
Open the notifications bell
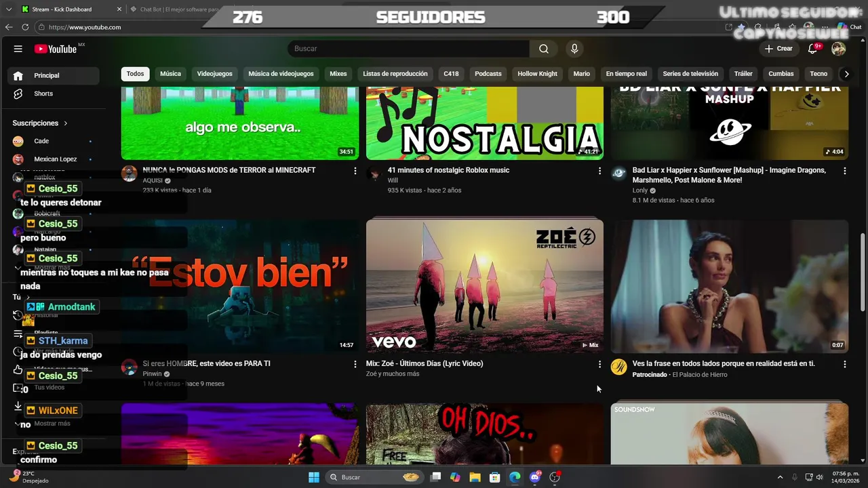click(813, 49)
